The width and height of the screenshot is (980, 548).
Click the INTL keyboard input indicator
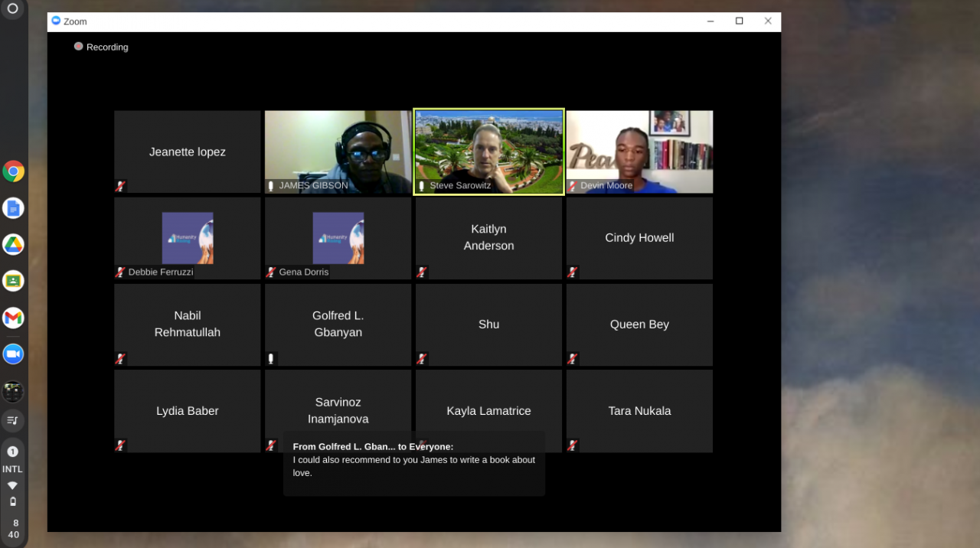(x=12, y=469)
